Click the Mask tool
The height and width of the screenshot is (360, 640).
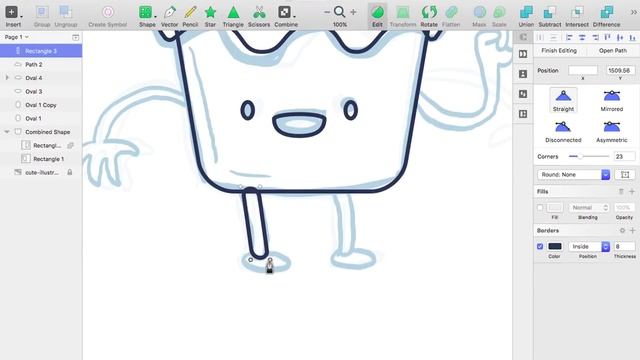[479, 16]
